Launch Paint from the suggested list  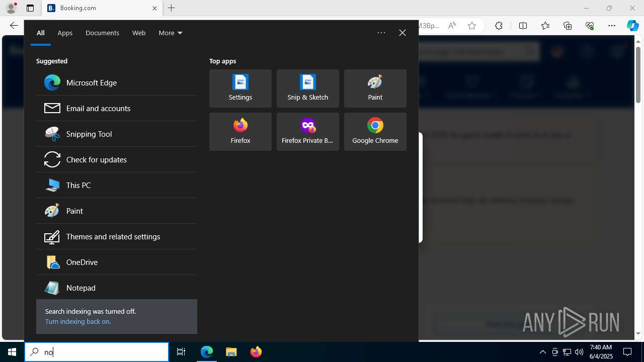click(x=117, y=211)
